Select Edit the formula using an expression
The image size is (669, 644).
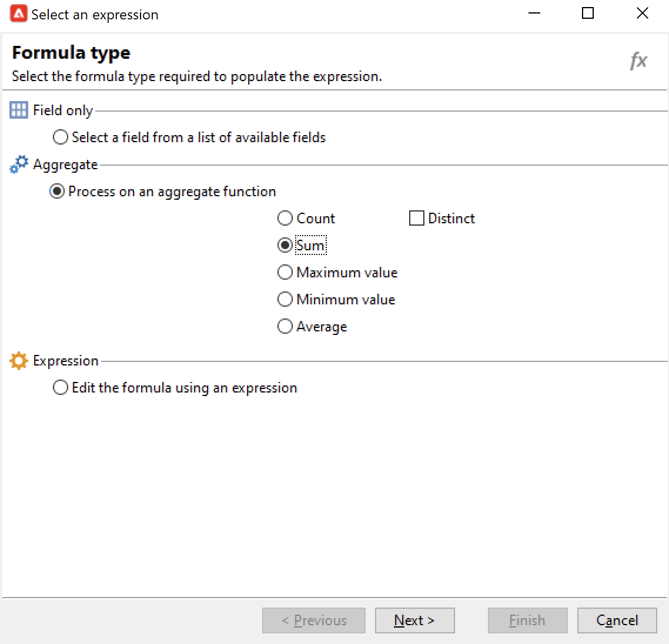pyautogui.click(x=61, y=388)
